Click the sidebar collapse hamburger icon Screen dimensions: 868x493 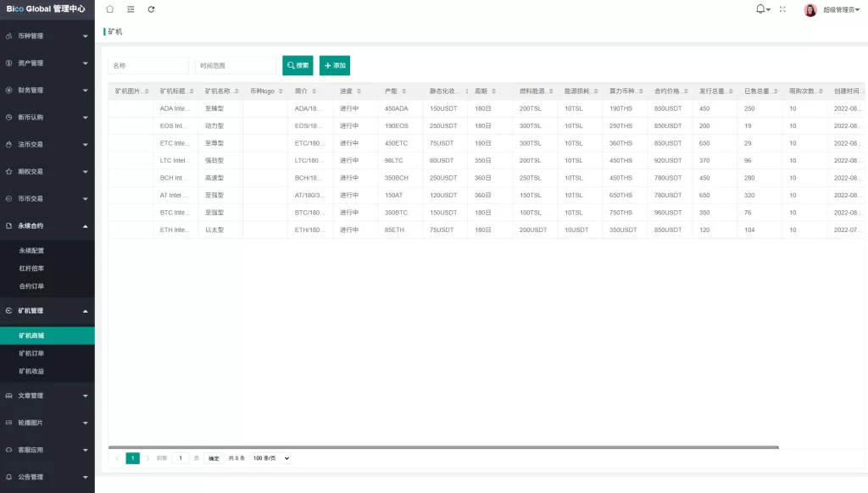[131, 9]
